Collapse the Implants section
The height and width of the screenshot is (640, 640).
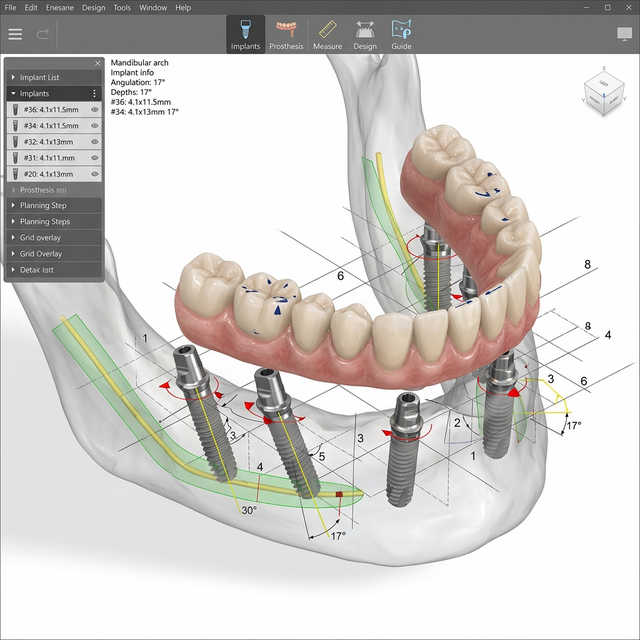coord(13,93)
